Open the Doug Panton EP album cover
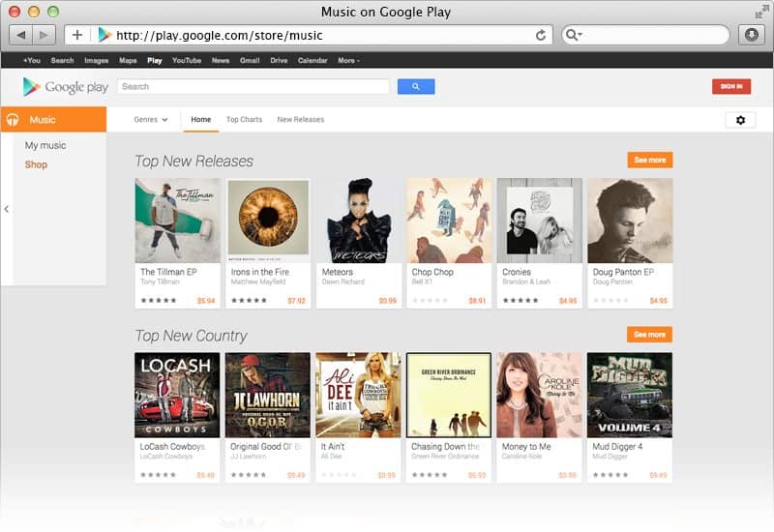Image resolution: width=774 pixels, height=532 pixels. (x=630, y=221)
